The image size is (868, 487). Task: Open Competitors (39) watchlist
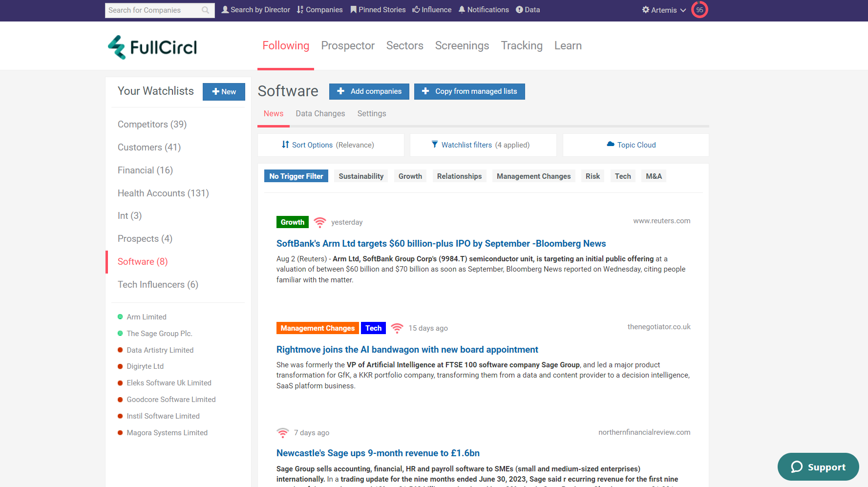coord(152,125)
